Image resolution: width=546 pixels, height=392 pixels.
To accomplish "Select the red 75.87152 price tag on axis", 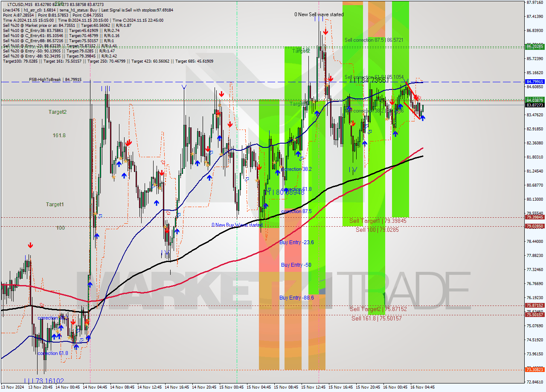I will (534, 306).
